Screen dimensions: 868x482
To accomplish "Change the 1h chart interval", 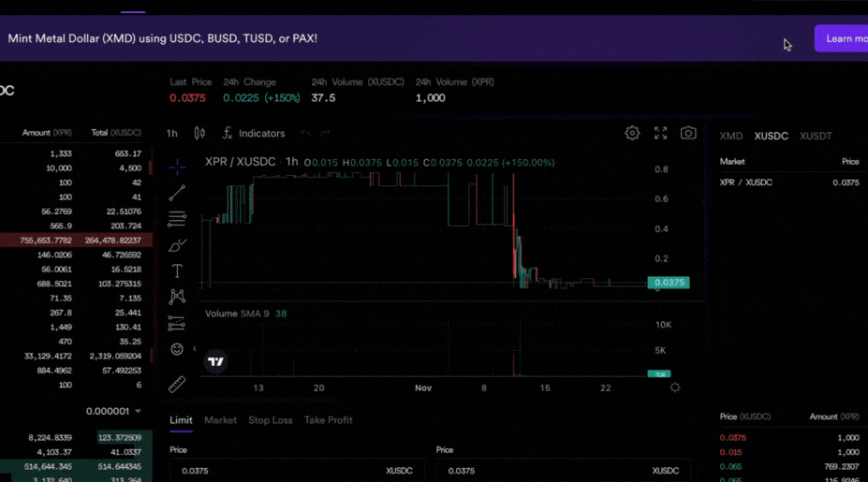I will click(172, 133).
